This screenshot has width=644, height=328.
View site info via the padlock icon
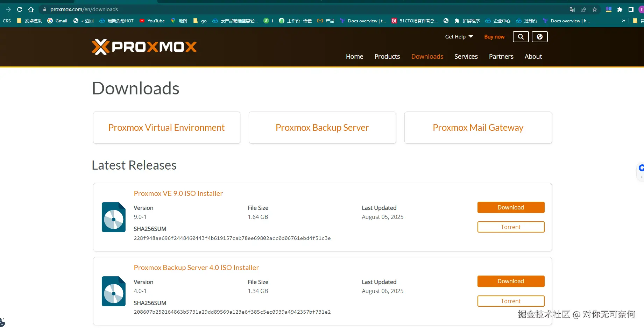pos(44,9)
